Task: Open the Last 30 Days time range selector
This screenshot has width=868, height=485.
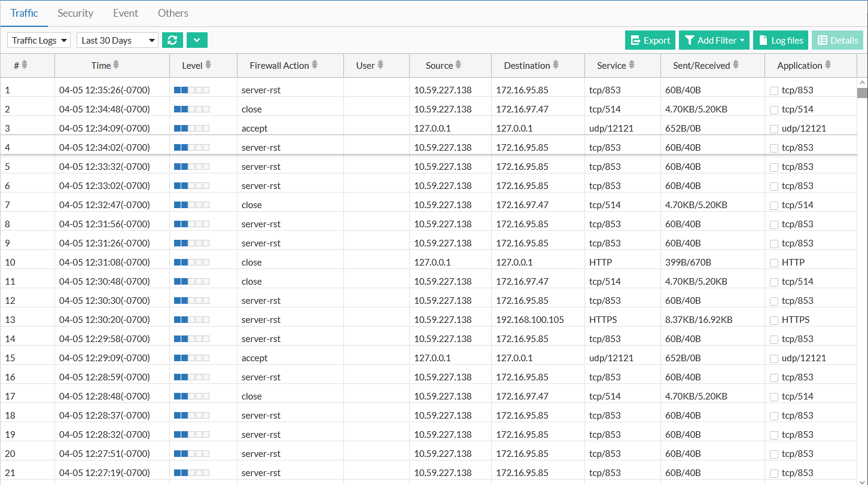Action: [x=117, y=40]
